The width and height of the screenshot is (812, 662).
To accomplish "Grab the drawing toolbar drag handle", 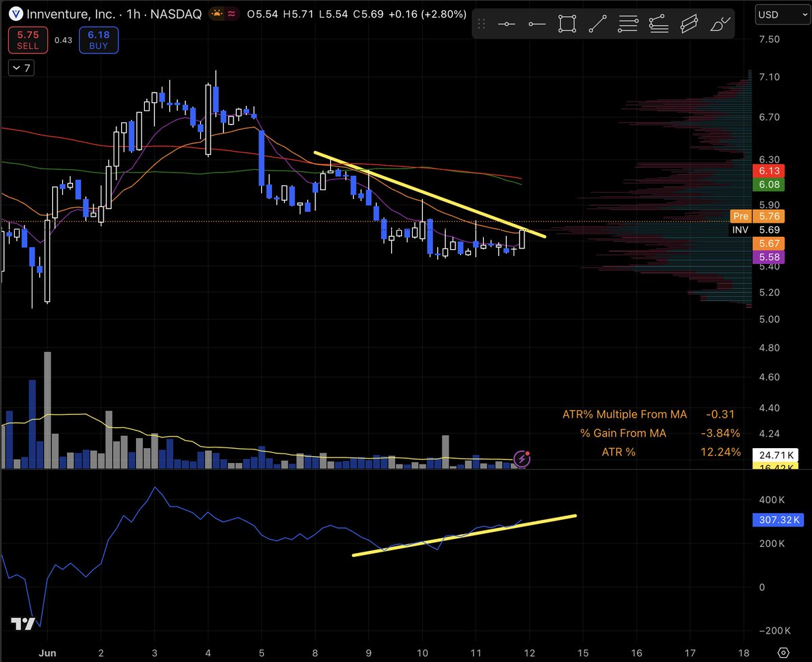I will pyautogui.click(x=482, y=24).
